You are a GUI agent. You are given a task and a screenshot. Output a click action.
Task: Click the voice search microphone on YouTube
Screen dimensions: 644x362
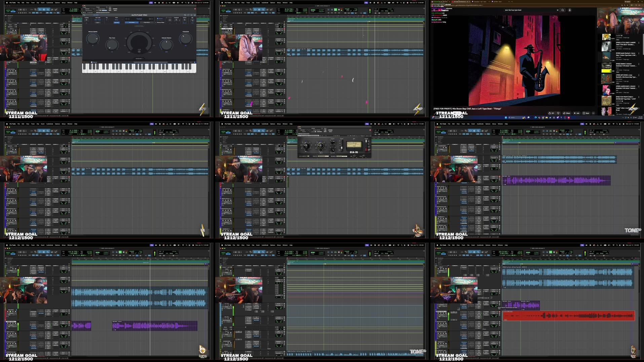(x=569, y=10)
